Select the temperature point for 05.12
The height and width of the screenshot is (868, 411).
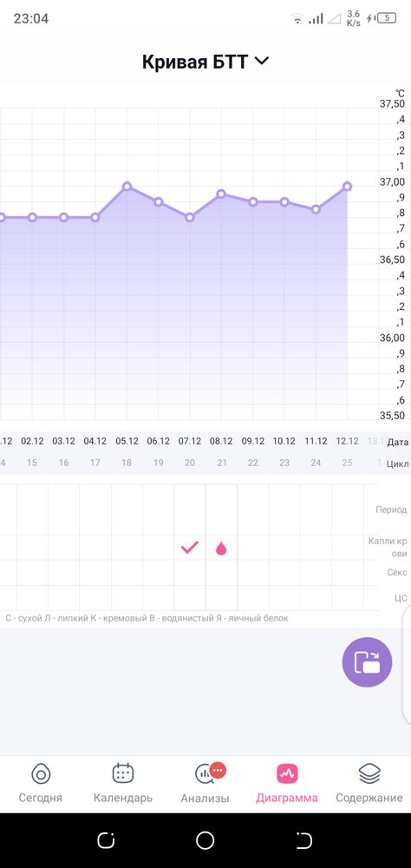127,186
